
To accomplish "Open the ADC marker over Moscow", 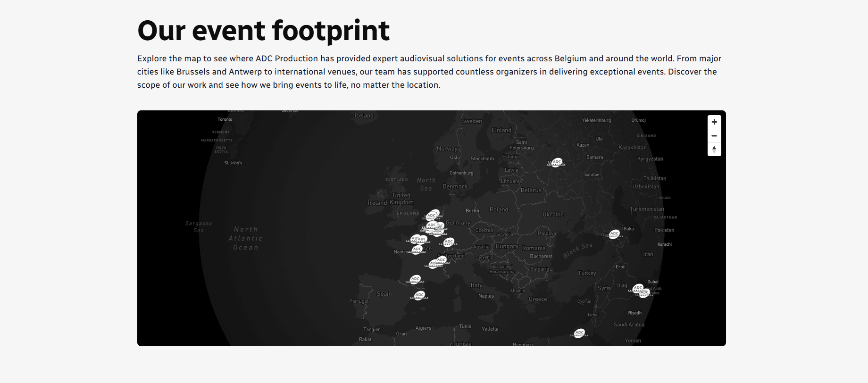I will click(x=557, y=162).
